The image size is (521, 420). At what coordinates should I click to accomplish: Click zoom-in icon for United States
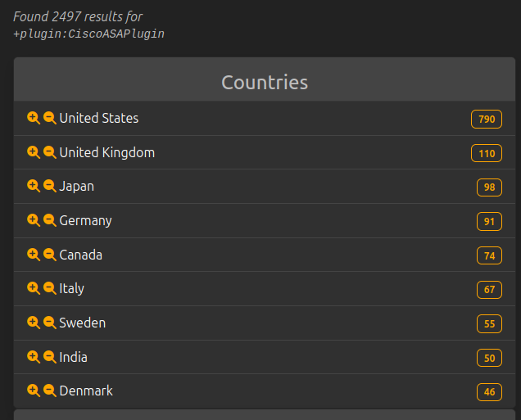tap(34, 118)
